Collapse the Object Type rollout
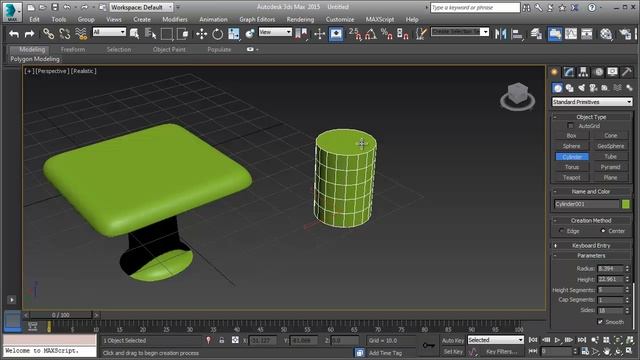 coord(591,117)
